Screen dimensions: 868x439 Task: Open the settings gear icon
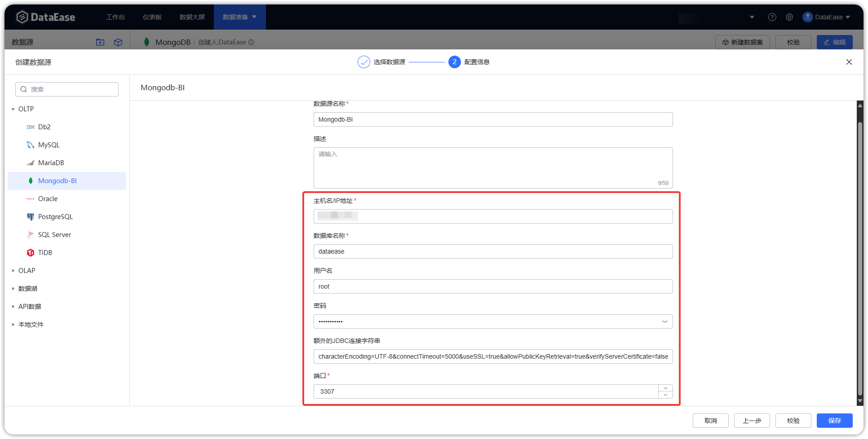point(789,17)
